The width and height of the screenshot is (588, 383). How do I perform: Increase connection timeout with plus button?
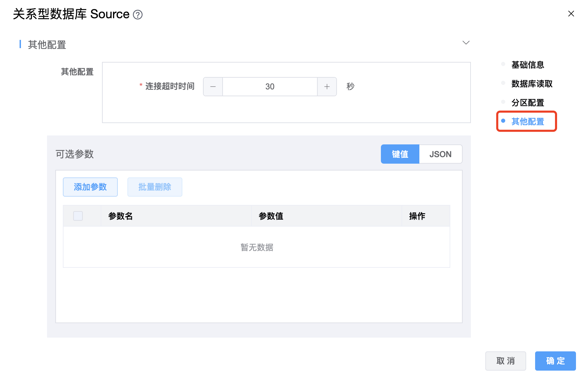[x=327, y=87]
